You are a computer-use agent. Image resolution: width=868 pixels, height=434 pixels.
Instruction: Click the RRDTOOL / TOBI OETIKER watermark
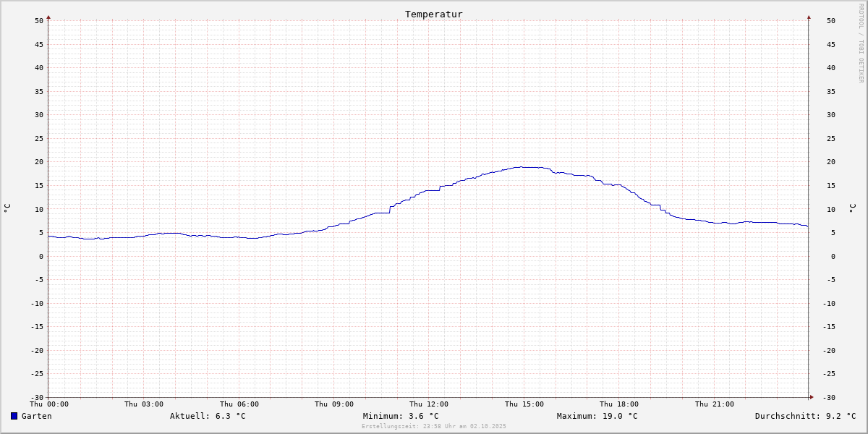[x=861, y=43]
